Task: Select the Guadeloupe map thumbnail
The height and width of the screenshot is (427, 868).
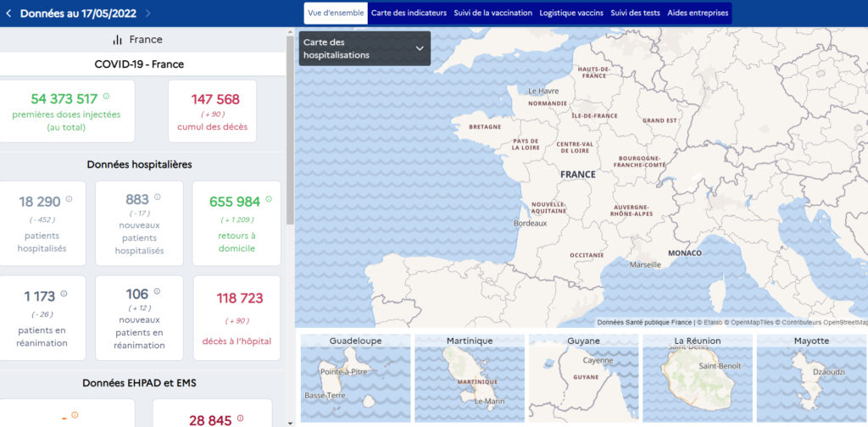Action: pyautogui.click(x=354, y=378)
